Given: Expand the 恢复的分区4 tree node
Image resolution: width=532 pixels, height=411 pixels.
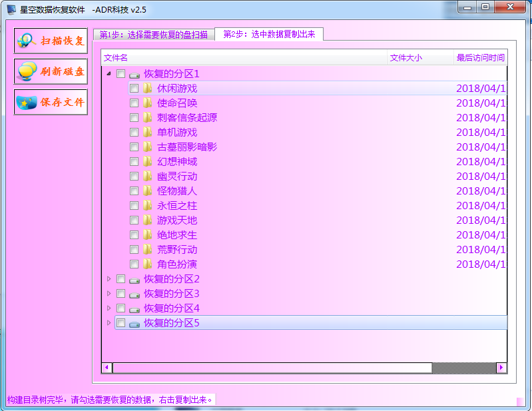Looking at the screenshot, I should point(109,308).
